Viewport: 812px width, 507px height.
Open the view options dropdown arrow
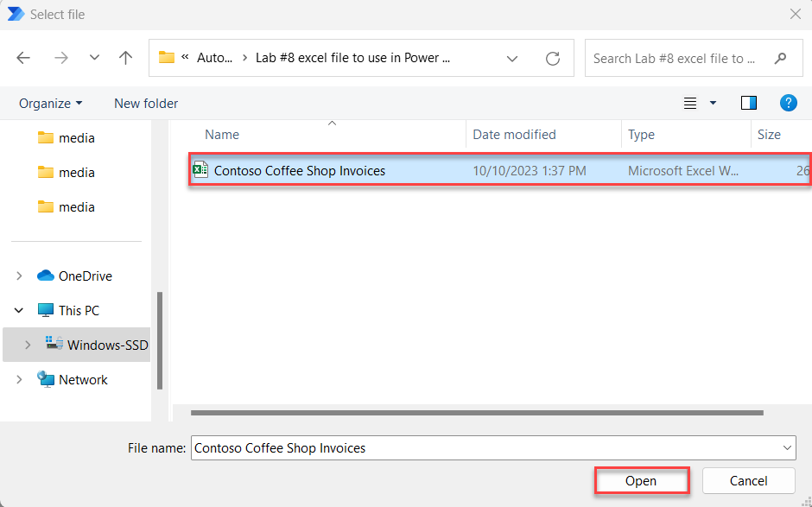(713, 104)
